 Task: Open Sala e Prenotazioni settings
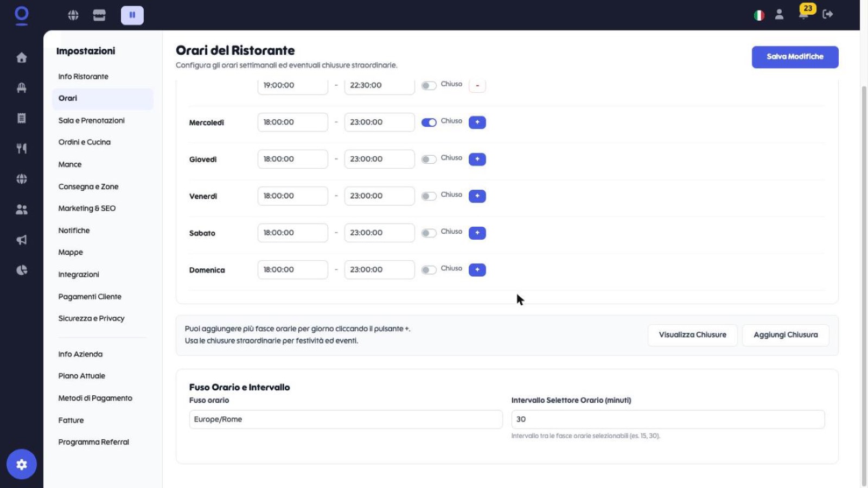92,120
